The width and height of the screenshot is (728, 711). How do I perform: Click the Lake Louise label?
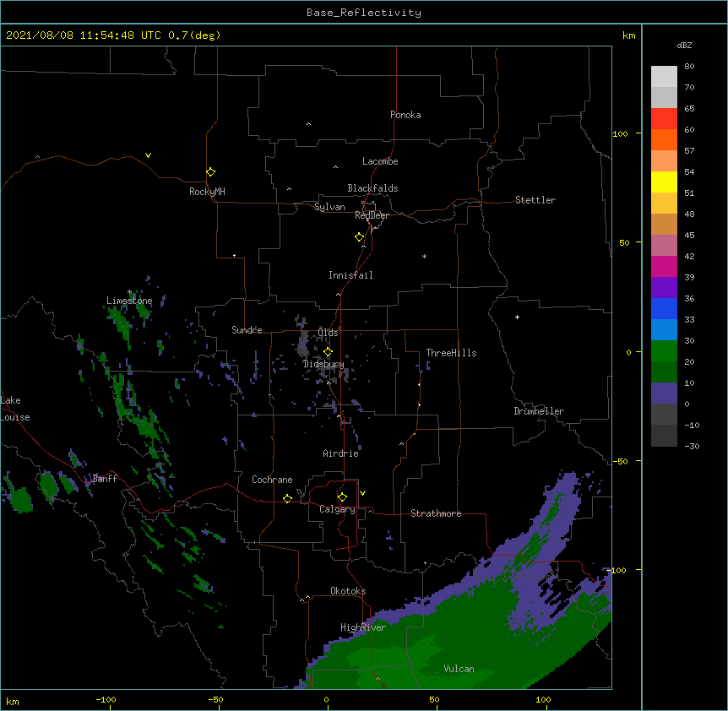coord(15,409)
